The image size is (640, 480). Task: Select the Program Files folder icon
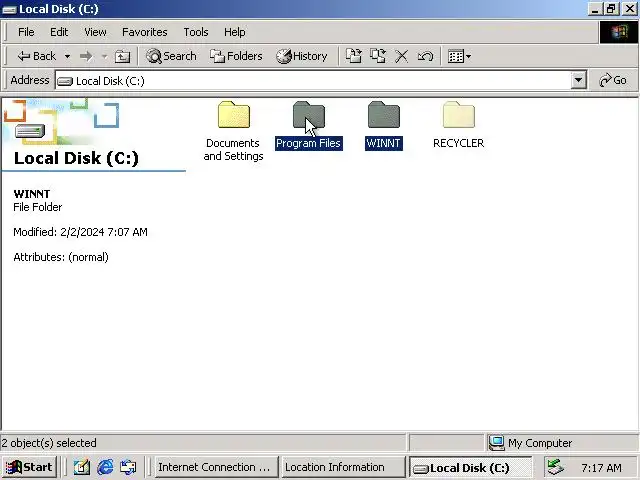[309, 115]
